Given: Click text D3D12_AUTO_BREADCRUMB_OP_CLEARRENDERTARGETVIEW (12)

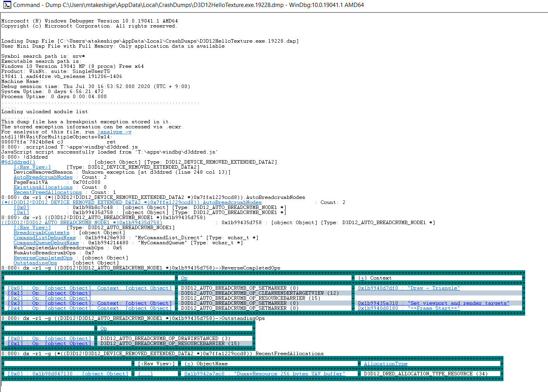Looking at the screenshot, I should tap(260, 293).
